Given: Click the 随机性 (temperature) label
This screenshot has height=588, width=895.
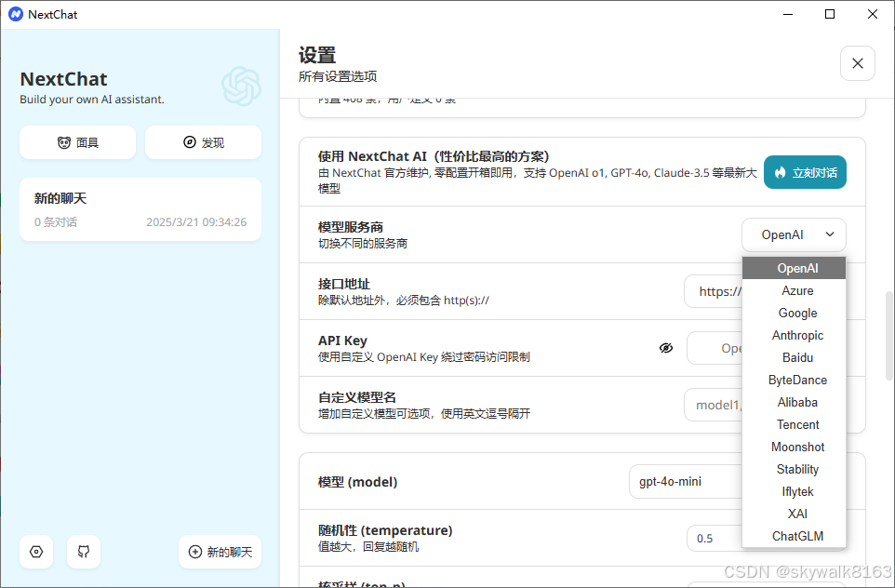Looking at the screenshot, I should pos(385,530).
